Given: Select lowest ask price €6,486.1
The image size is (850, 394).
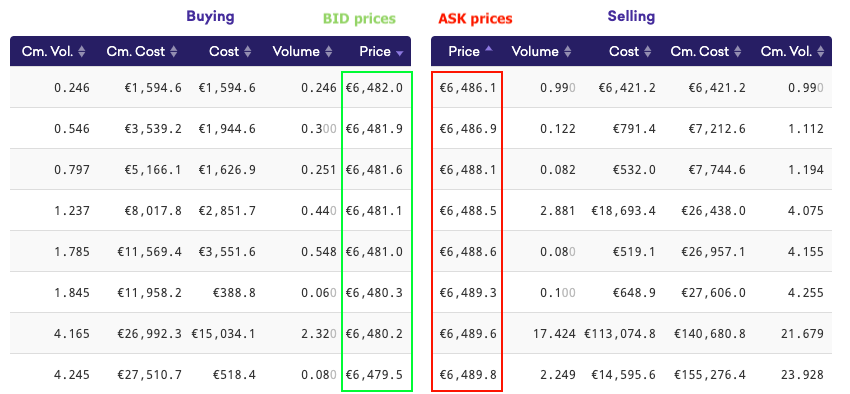Looking at the screenshot, I should [467, 88].
